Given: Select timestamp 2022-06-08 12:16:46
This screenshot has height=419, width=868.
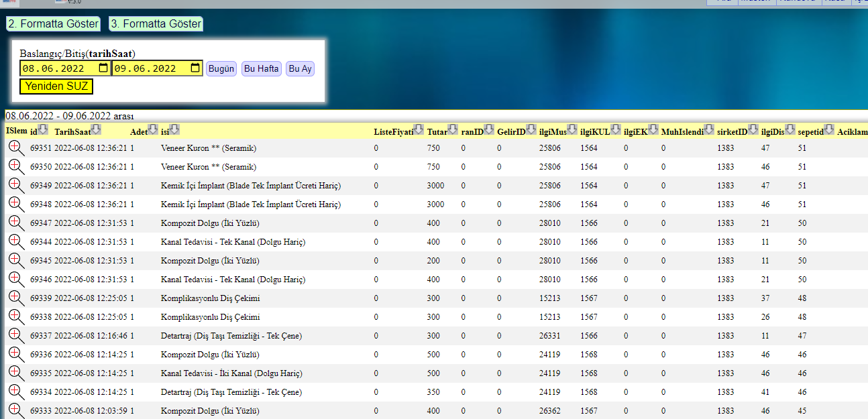Looking at the screenshot, I should [x=91, y=335].
